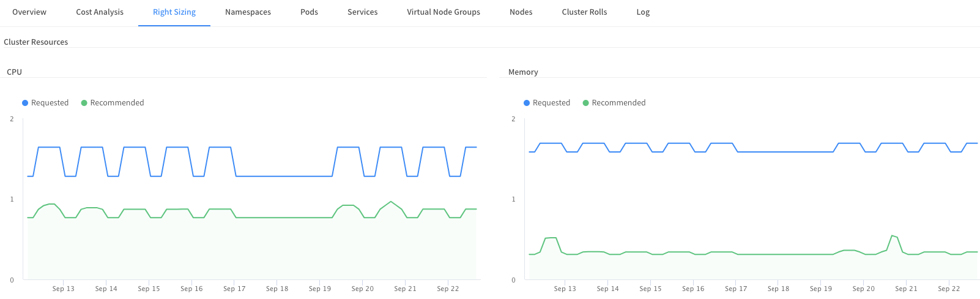Go to the Namespaces tab
980x299 pixels.
click(x=248, y=12)
